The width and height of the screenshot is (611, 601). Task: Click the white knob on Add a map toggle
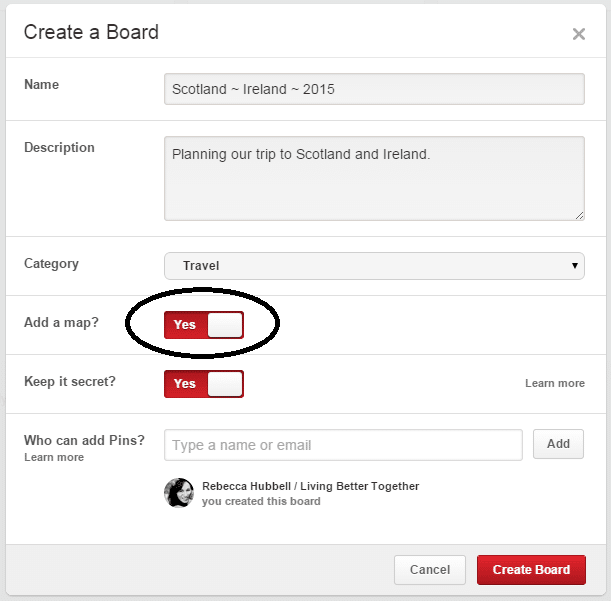225,325
